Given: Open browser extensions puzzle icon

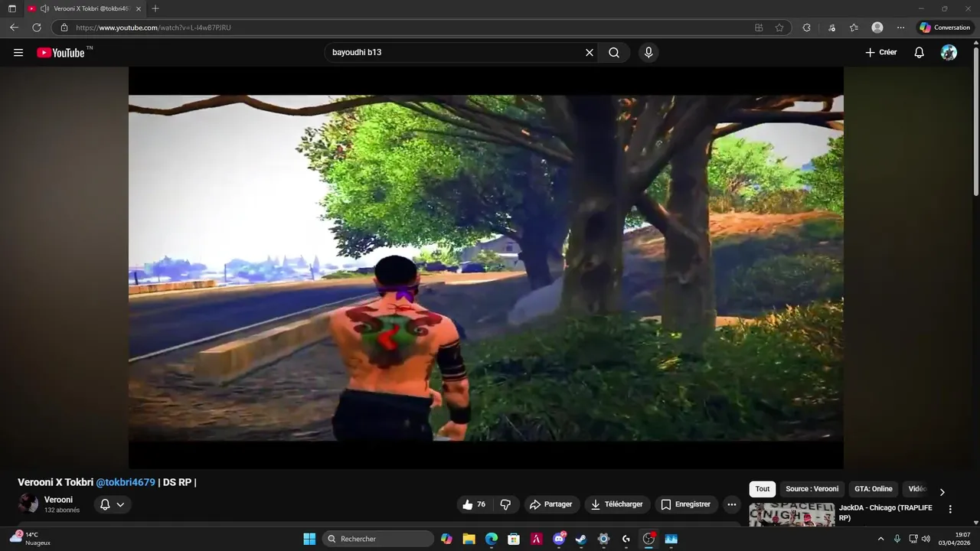Looking at the screenshot, I should 806,28.
